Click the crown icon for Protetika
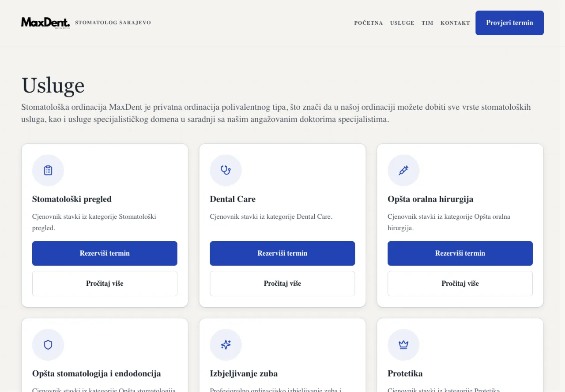Screen dimensions: 565x392 [x=403, y=345]
